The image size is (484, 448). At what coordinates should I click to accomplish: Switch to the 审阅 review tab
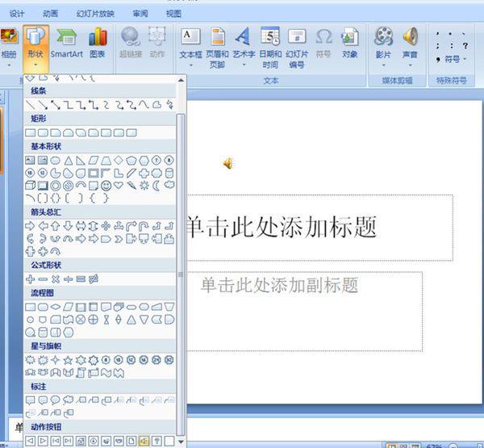(140, 14)
